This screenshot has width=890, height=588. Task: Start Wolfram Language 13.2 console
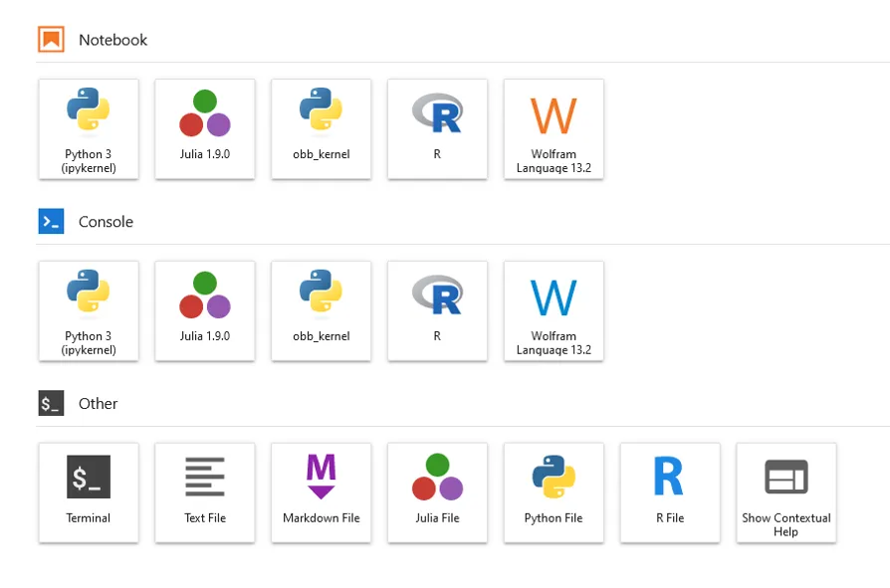tap(554, 311)
